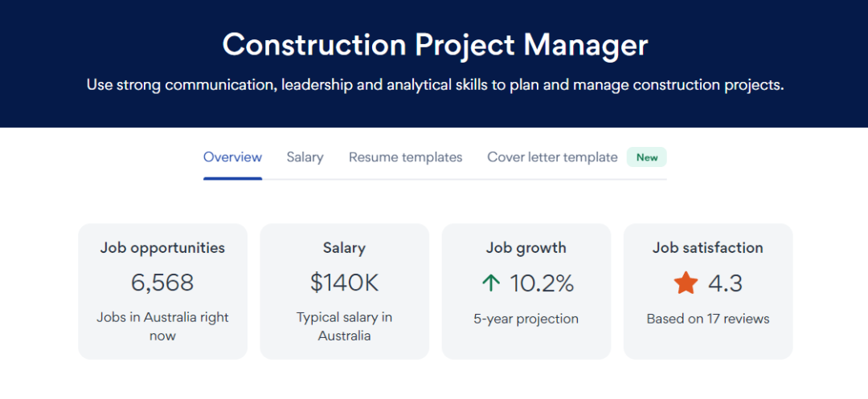This screenshot has width=868, height=399.
Task: Select the 6,568 job count figure
Action: click(x=162, y=283)
